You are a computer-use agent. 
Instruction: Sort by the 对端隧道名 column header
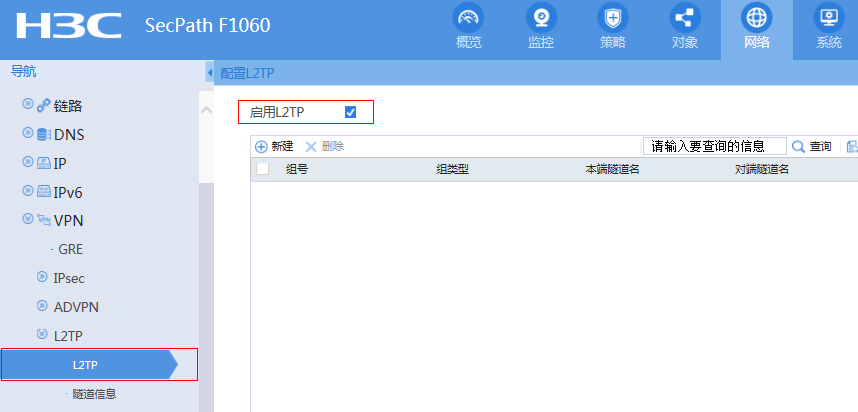(x=762, y=170)
